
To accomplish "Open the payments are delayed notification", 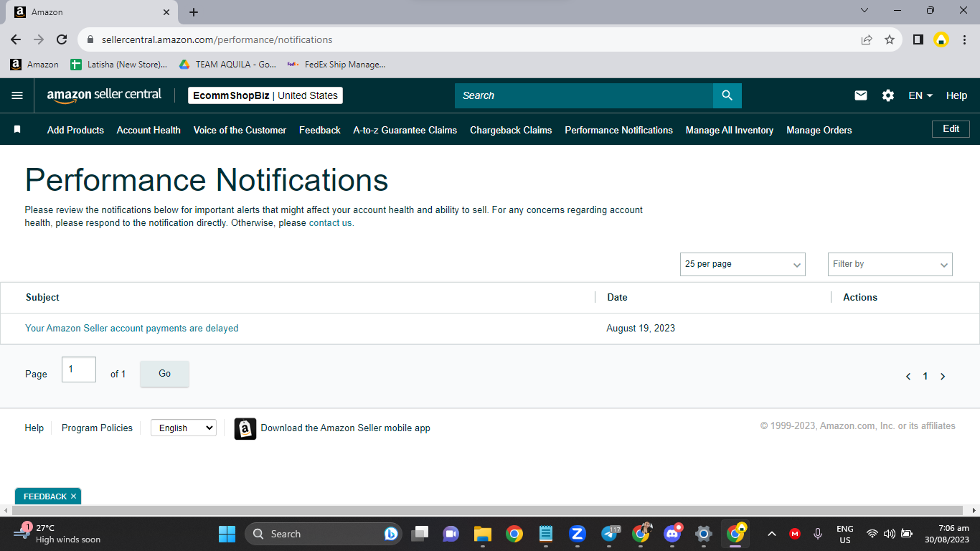I will tap(132, 328).
